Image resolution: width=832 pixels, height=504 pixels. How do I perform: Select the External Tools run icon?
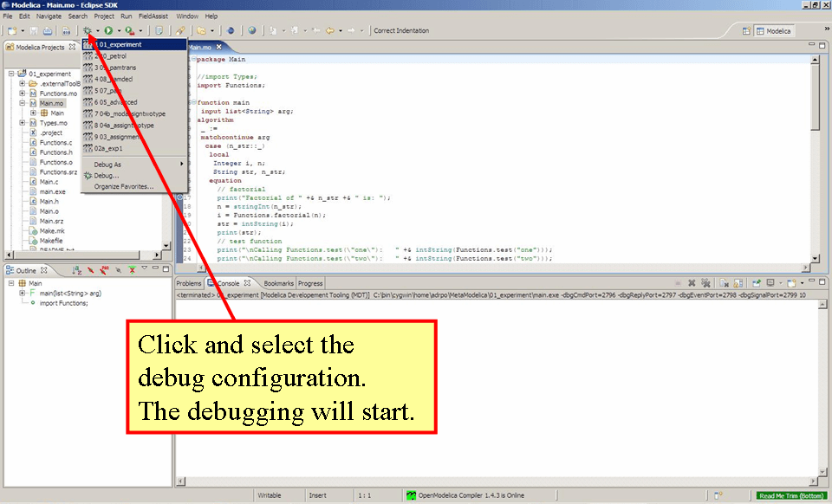tap(128, 30)
